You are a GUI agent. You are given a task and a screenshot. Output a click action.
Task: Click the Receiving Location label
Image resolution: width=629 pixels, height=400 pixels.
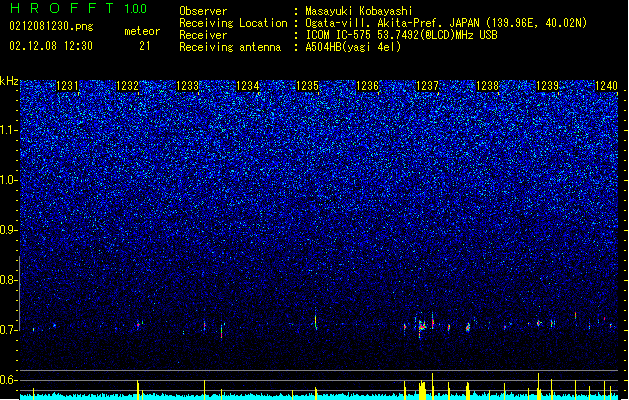233,23
